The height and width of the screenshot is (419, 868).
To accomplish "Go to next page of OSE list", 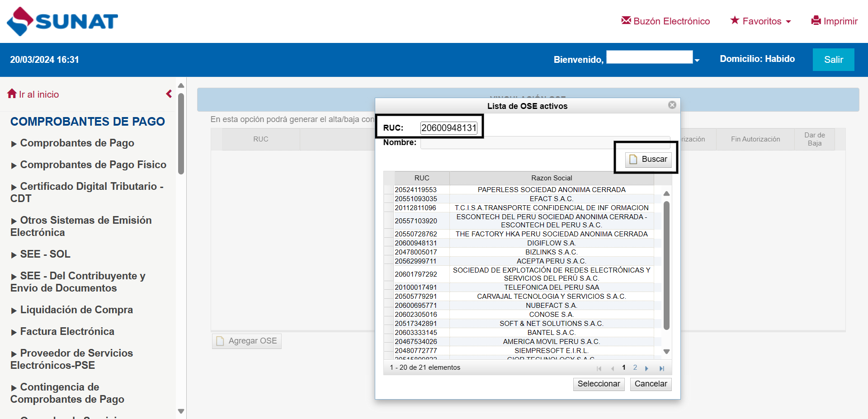I will 647,368.
